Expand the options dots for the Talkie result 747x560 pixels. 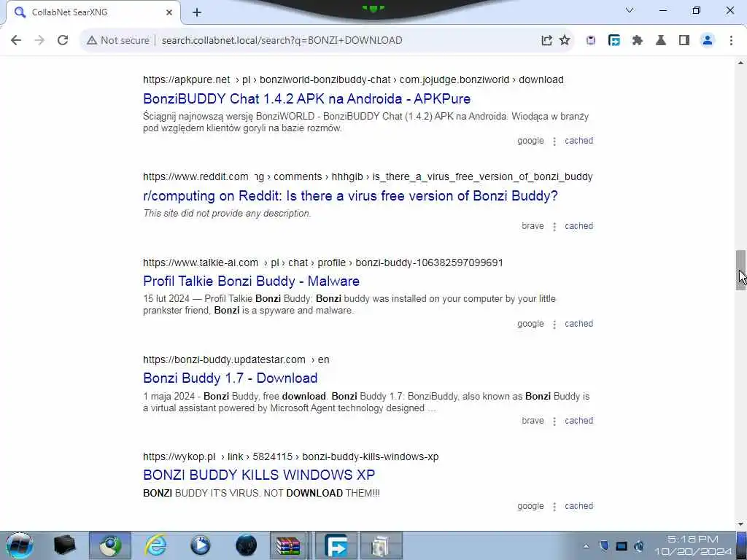(554, 324)
